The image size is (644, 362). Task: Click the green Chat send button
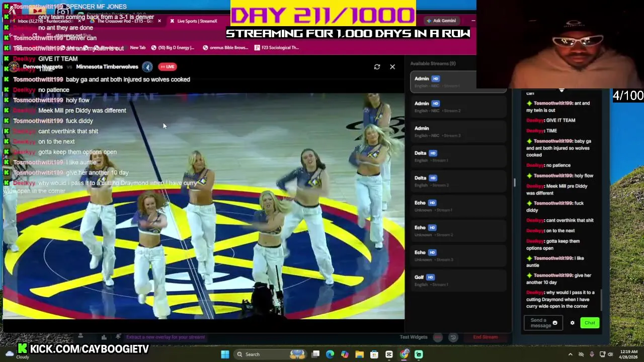[590, 323]
